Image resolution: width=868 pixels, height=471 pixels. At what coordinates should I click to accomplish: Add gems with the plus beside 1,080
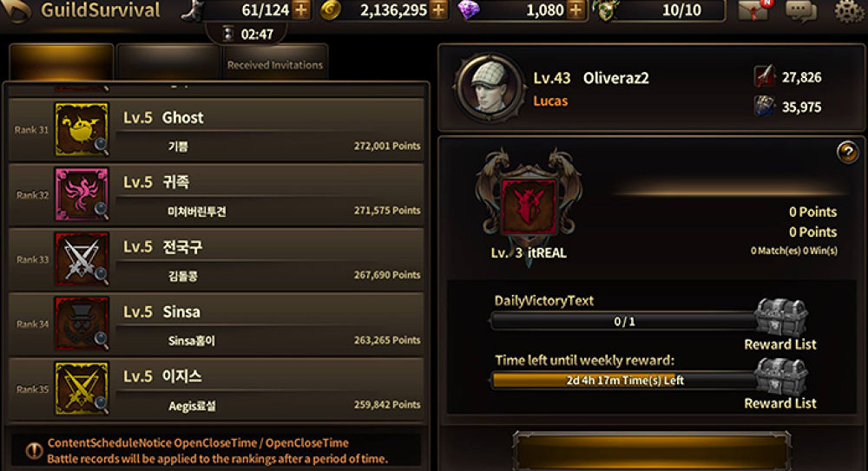(575, 10)
